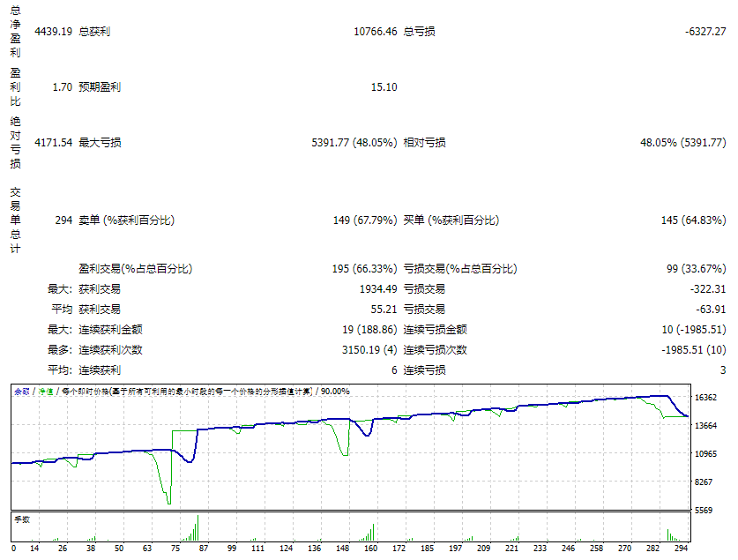Select the 90.00% modelling quality text
Image resolution: width=738 pixels, height=560 pixels.
(334, 391)
